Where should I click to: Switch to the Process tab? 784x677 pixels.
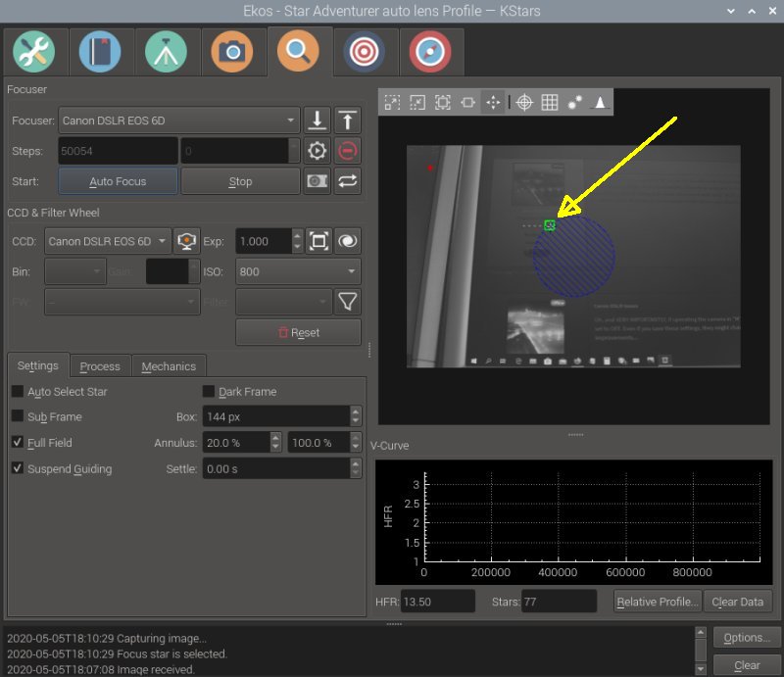[100, 366]
